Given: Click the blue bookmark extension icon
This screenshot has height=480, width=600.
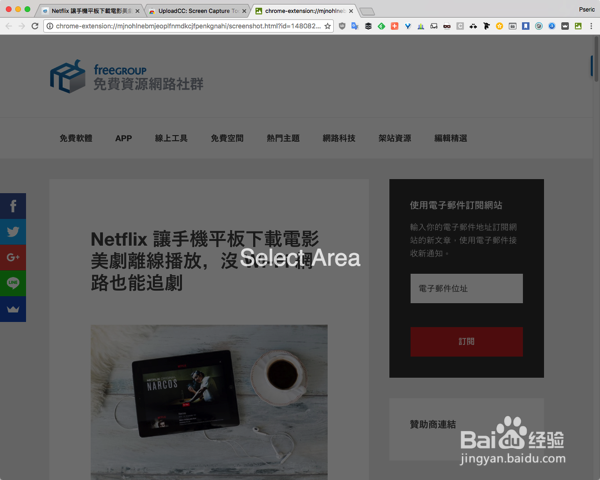Looking at the screenshot, I should coord(526,26).
